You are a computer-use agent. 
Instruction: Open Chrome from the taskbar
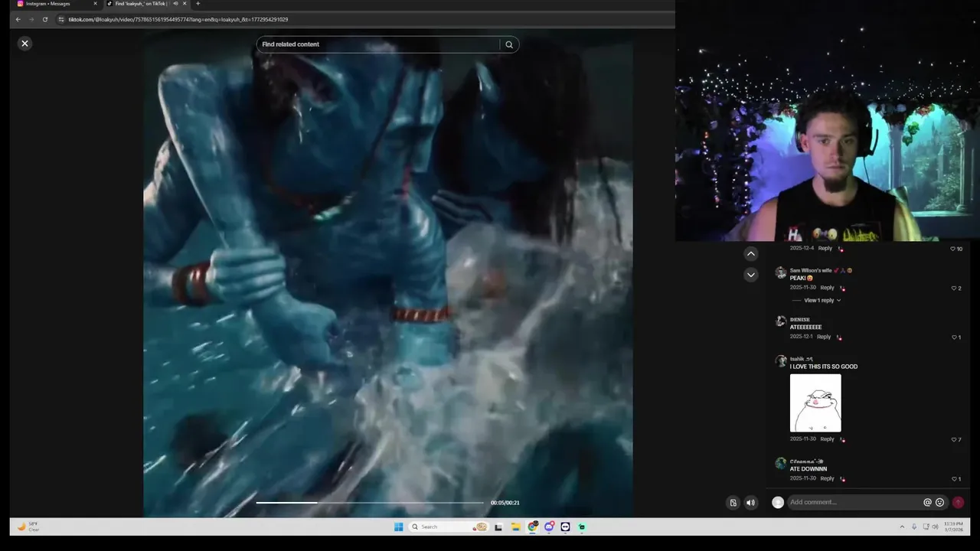click(532, 527)
